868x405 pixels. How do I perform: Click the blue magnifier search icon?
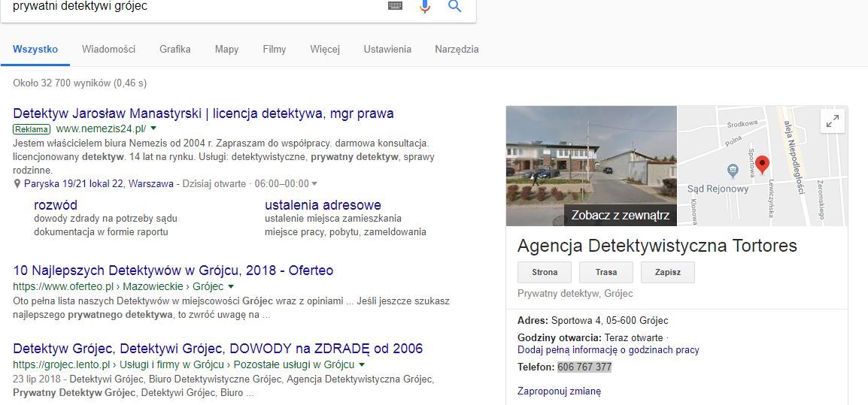click(x=454, y=6)
